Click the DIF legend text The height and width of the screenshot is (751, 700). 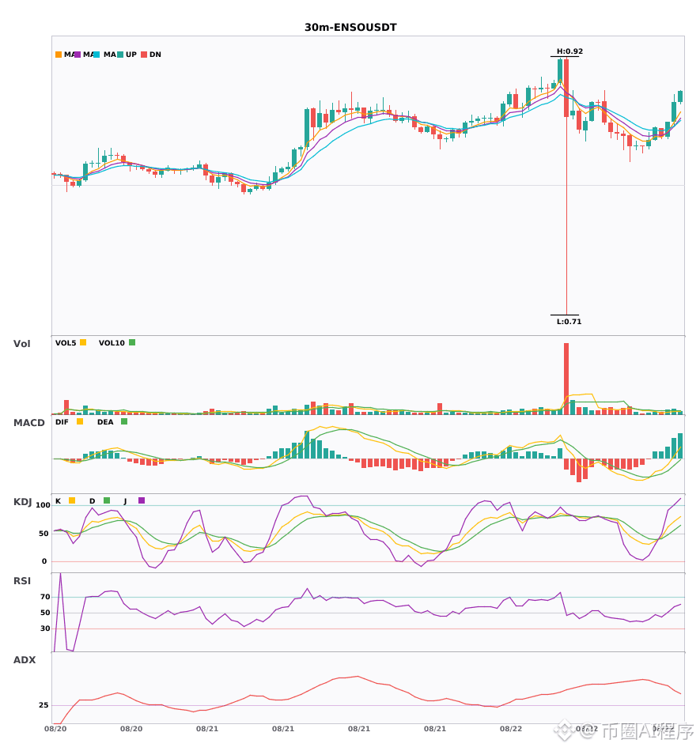pos(62,422)
